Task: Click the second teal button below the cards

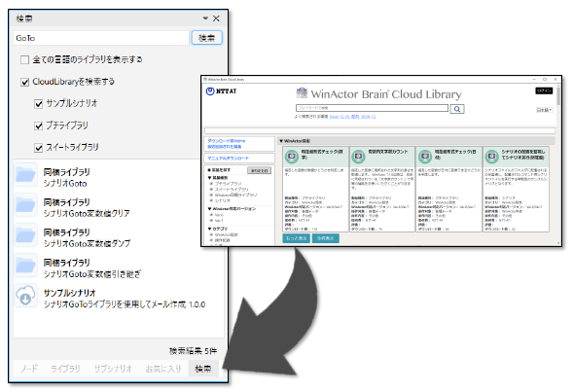Action: (x=325, y=238)
